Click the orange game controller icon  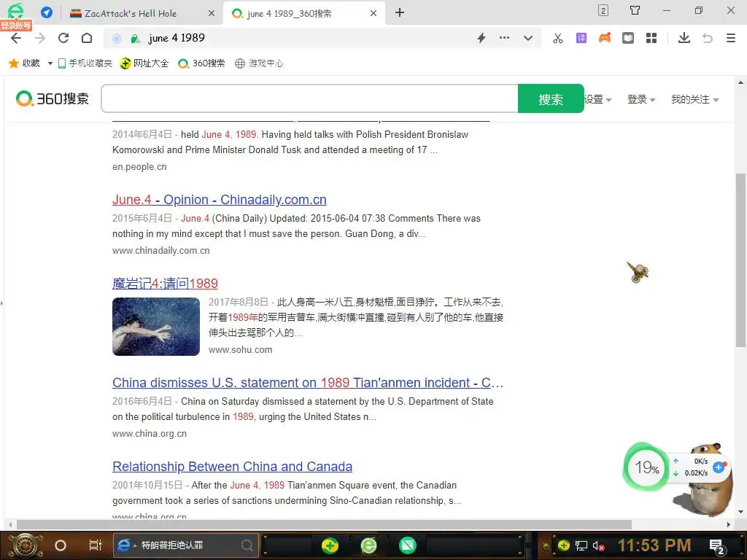click(605, 38)
